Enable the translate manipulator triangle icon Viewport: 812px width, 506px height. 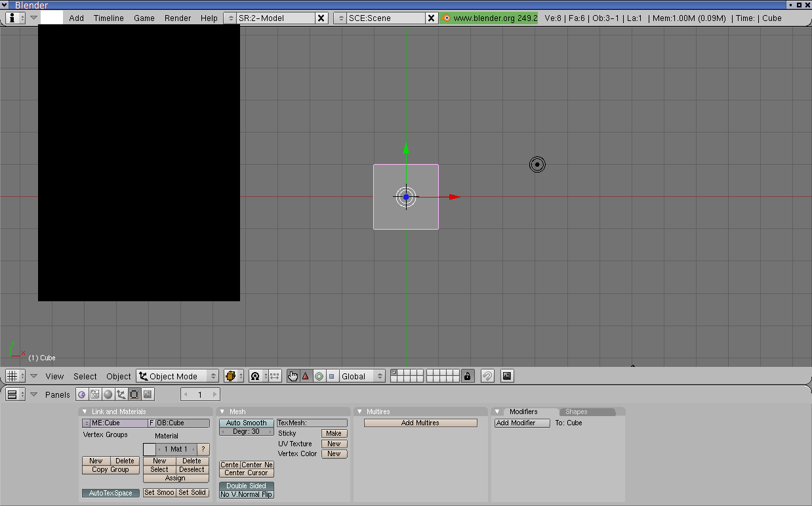click(x=306, y=376)
